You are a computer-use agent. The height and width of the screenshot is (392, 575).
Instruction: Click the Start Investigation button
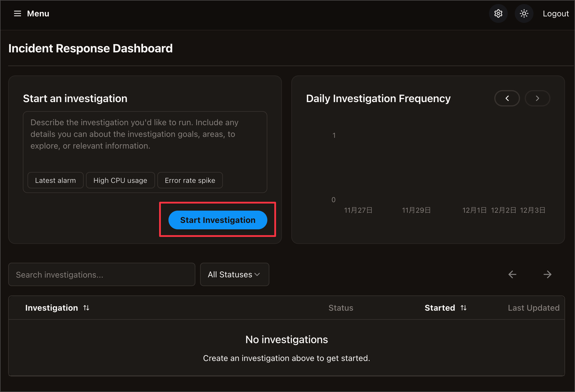(218, 220)
